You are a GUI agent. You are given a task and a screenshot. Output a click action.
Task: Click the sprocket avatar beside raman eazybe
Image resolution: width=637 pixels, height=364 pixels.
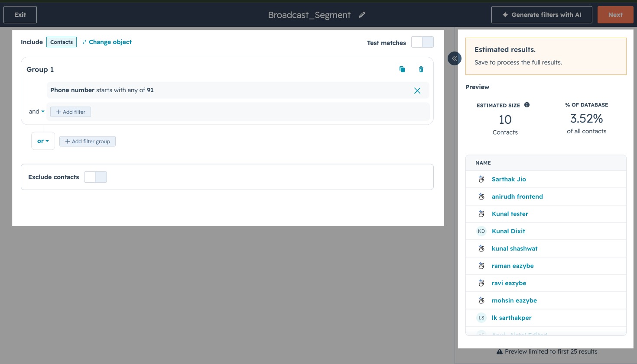point(481,266)
